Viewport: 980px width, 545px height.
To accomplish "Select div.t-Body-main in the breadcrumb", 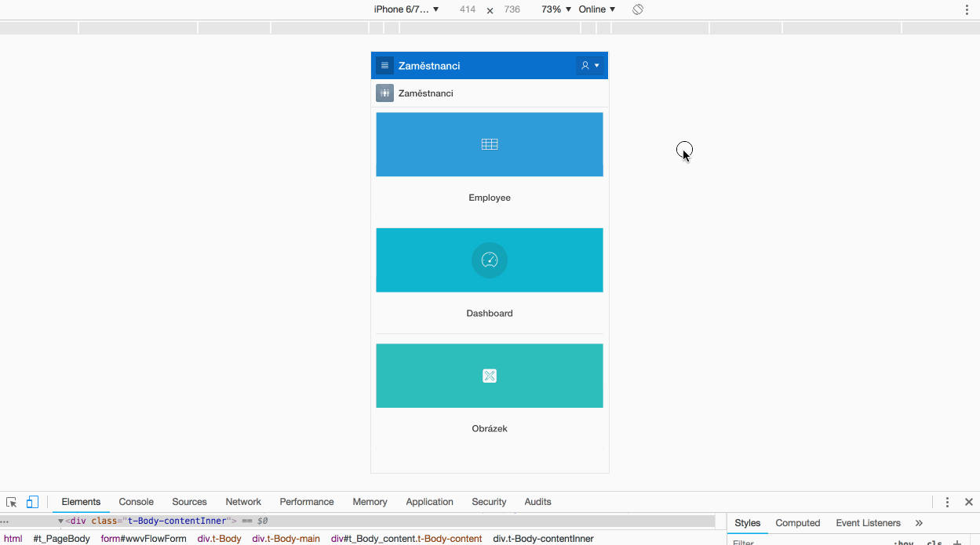I will pos(286,539).
